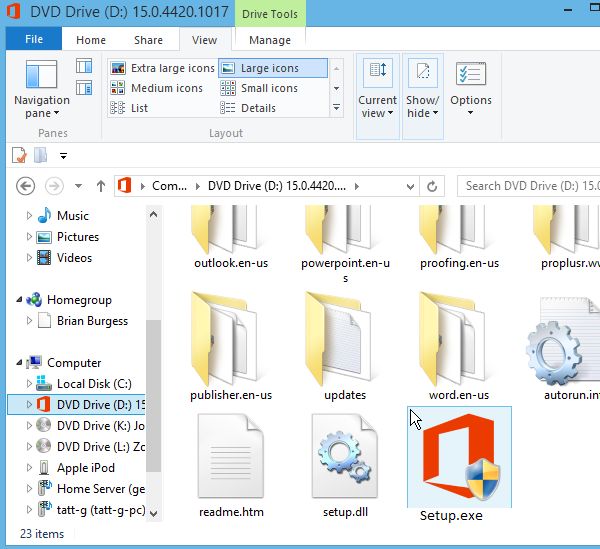This screenshot has width=600, height=549.
Task: Click navigation pane scroll up arrow
Action: coord(153,215)
